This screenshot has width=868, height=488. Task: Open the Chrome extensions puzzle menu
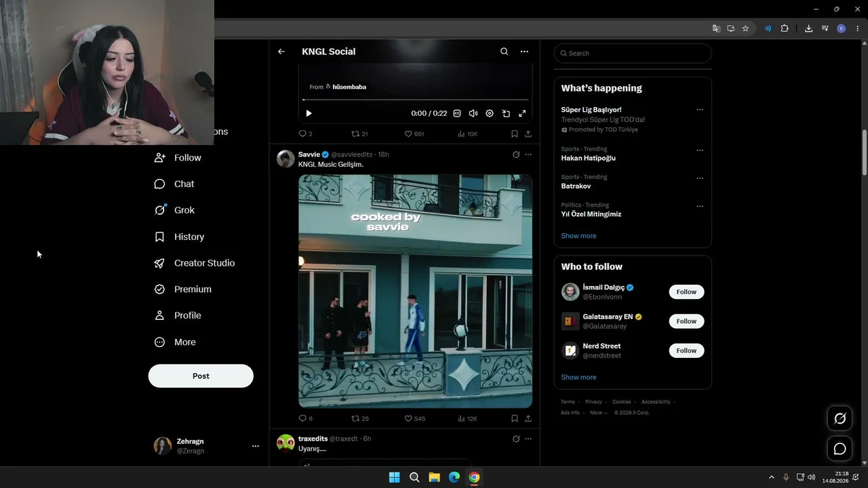pos(785,28)
